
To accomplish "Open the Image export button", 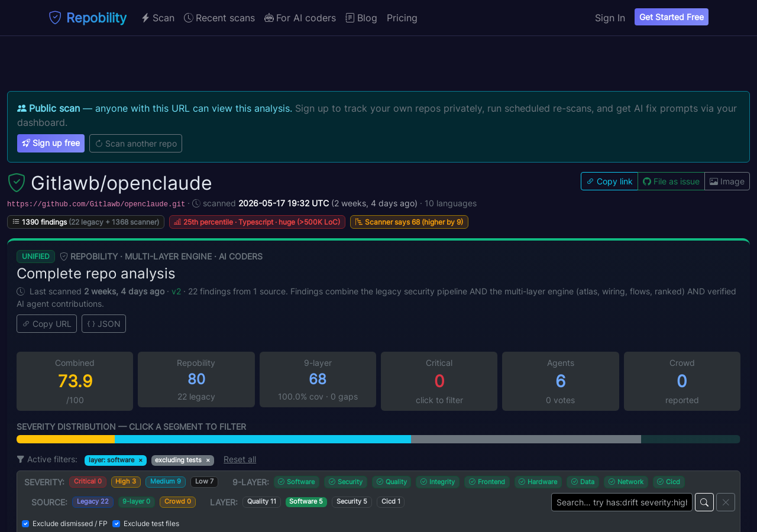I will click(727, 181).
